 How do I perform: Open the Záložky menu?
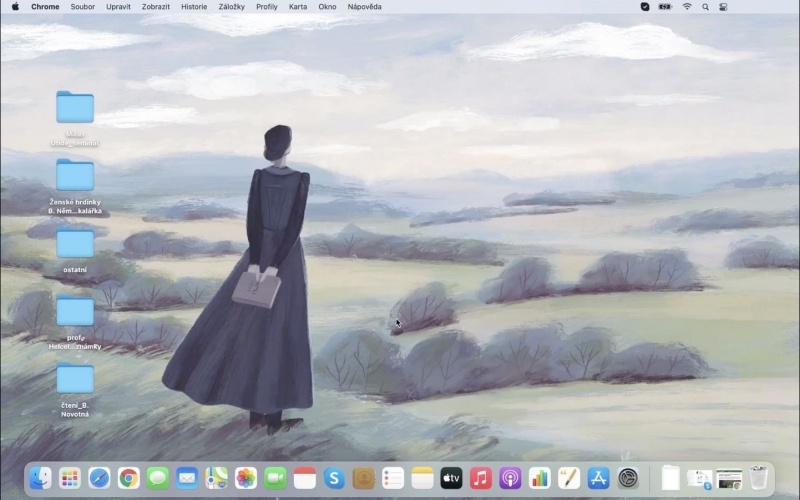(x=231, y=6)
